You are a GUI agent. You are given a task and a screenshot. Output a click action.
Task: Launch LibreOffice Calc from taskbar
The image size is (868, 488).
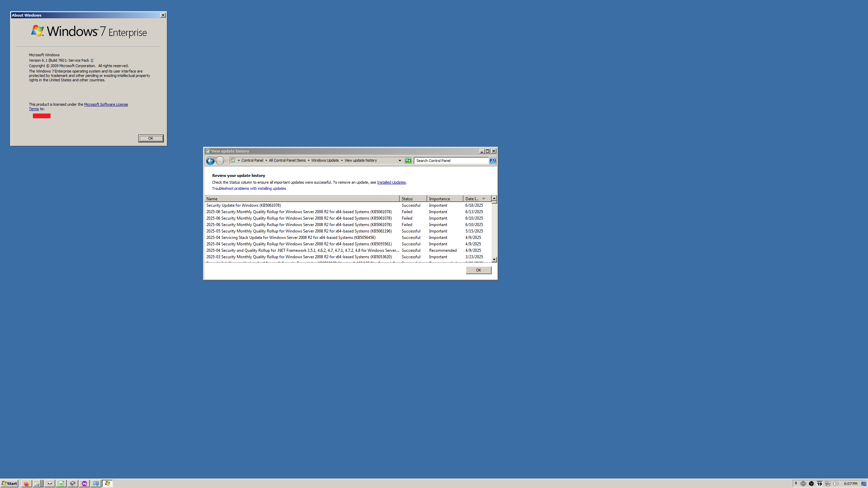(61, 484)
